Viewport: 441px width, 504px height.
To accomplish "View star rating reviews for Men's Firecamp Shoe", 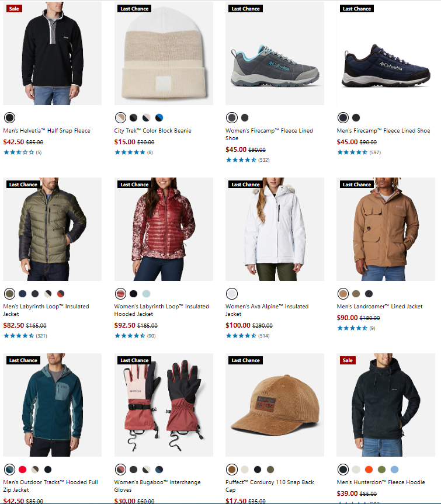I will pos(359,152).
